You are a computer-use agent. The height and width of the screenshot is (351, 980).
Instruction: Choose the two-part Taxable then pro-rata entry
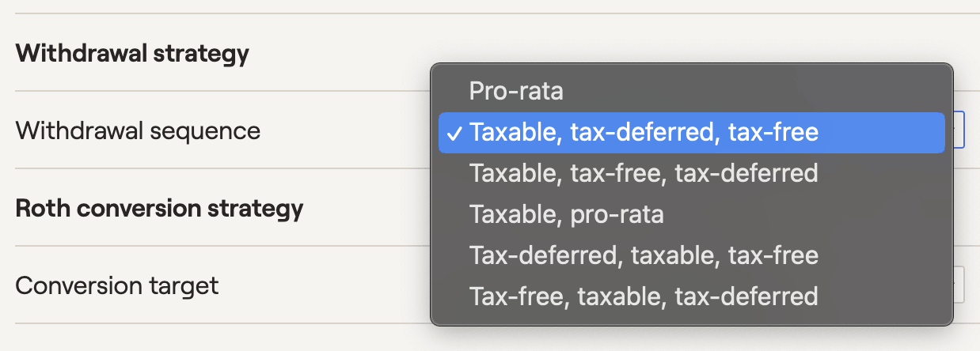pyautogui.click(x=566, y=214)
